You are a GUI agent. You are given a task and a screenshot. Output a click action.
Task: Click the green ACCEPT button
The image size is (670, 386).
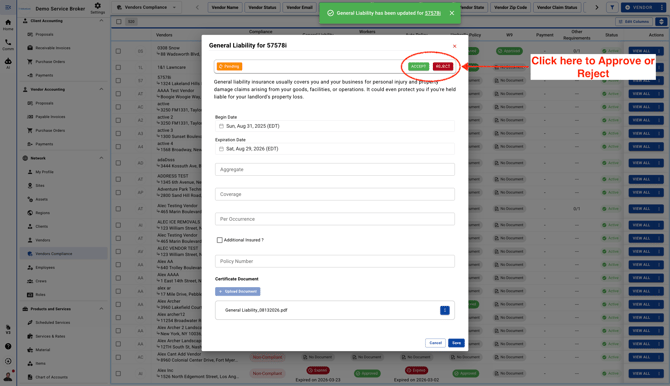coord(418,67)
